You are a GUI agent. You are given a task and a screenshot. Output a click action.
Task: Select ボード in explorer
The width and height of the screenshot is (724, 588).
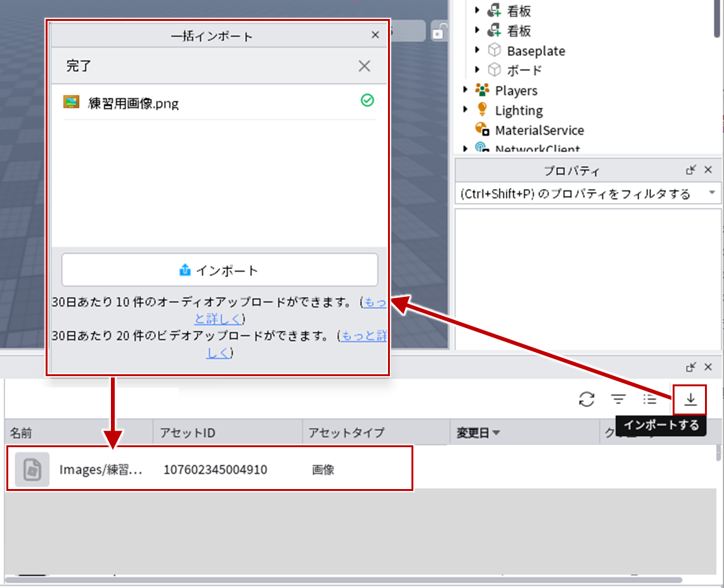click(524, 70)
